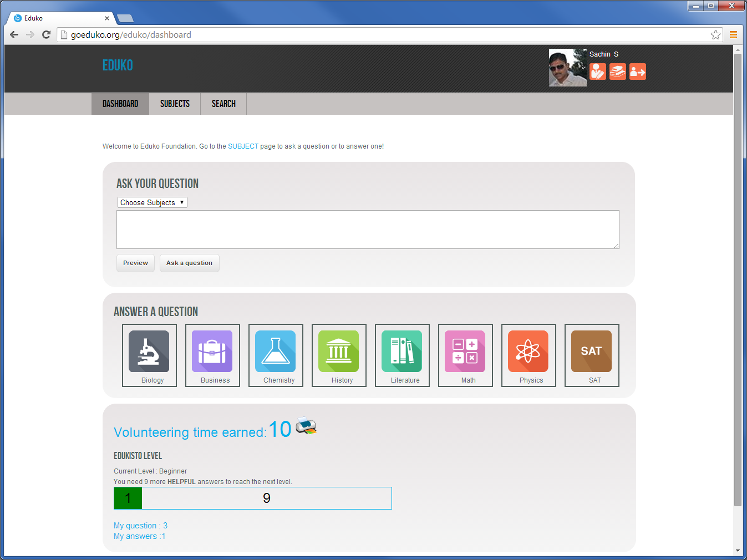The image size is (747, 560).
Task: Click the green section of level progress bar
Action: tap(128, 498)
